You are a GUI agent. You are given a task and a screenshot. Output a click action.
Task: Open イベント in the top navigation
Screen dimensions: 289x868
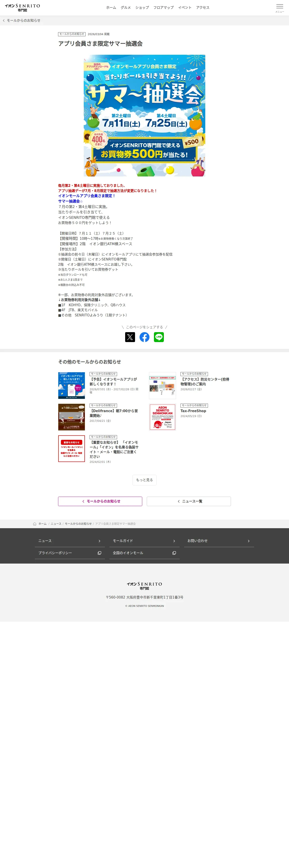[x=185, y=8]
